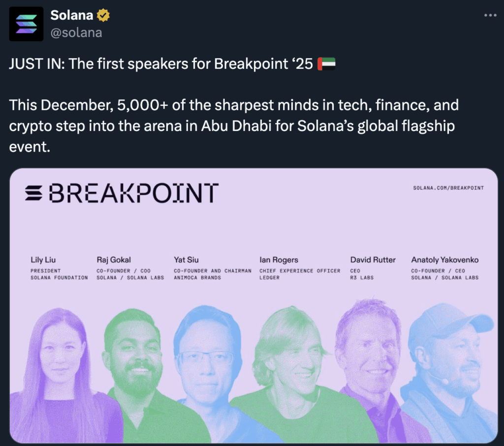Viewport: 504px width, 446px height.
Task: Click the @solana handle
Action: pos(76,32)
